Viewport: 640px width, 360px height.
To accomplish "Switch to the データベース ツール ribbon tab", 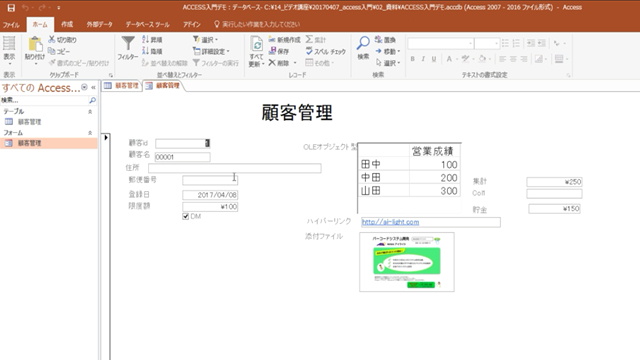I will [147, 24].
